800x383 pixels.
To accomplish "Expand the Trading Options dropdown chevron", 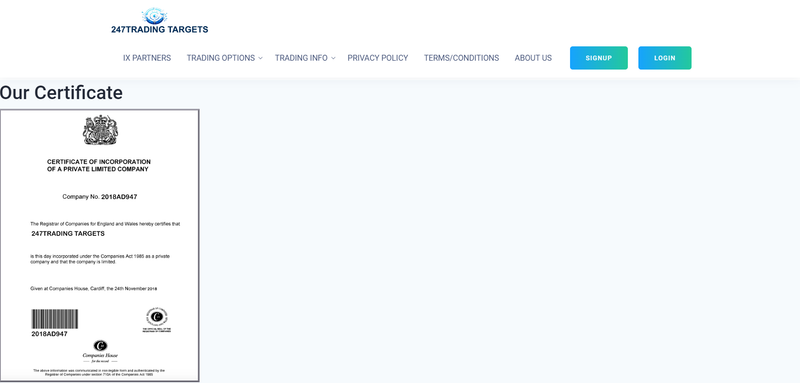I will (260, 58).
